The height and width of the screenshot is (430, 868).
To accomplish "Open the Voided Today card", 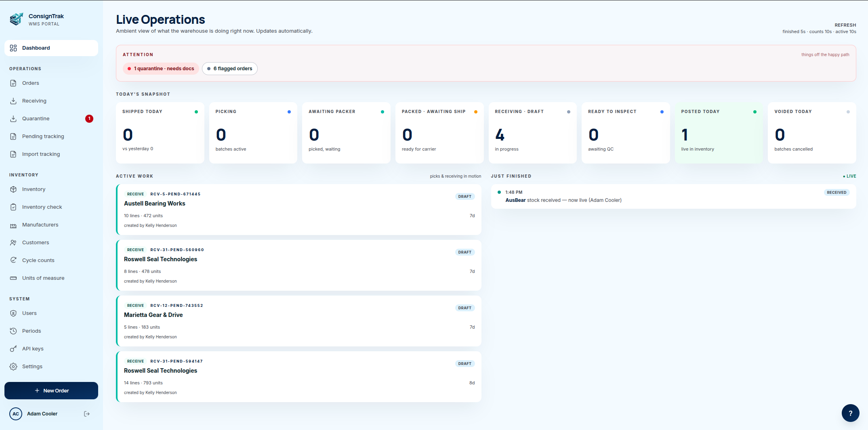I will (812, 133).
